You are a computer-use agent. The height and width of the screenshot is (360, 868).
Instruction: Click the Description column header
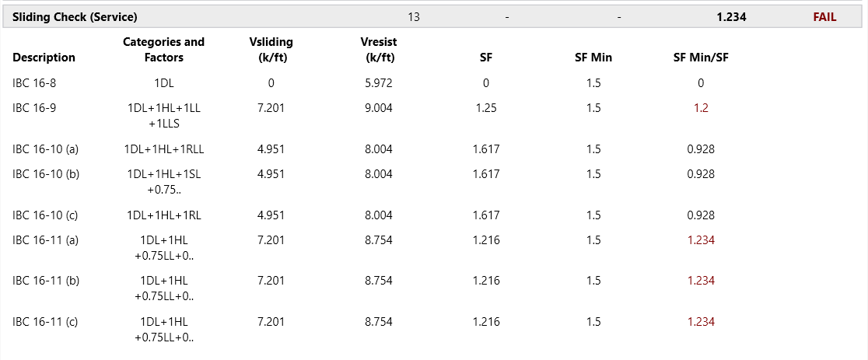click(44, 58)
